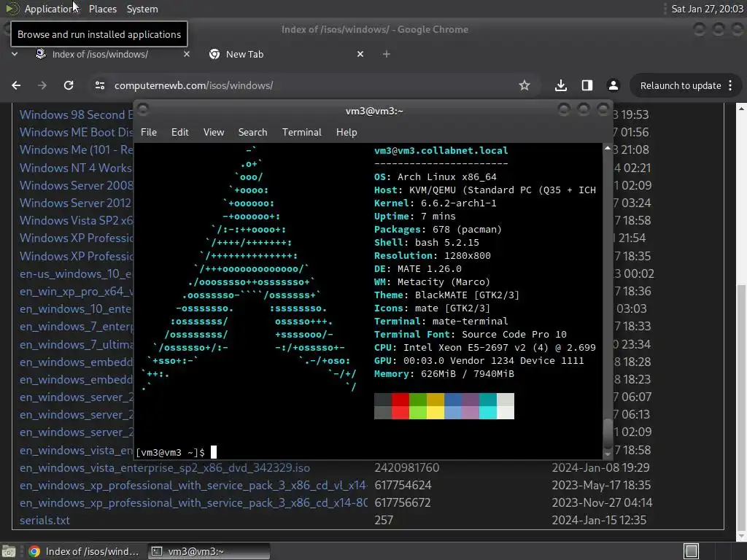Click file size 2420981760
The height and width of the screenshot is (560, 747).
(x=407, y=468)
